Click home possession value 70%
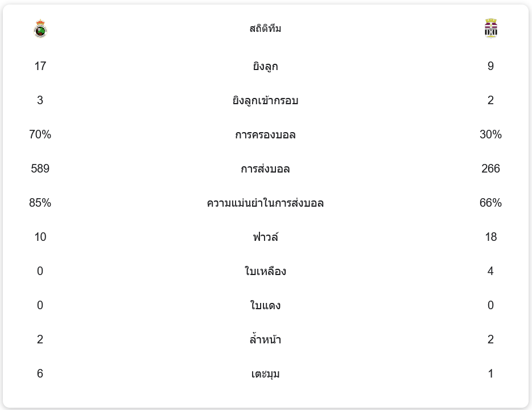The height and width of the screenshot is (410, 532). 40,134
